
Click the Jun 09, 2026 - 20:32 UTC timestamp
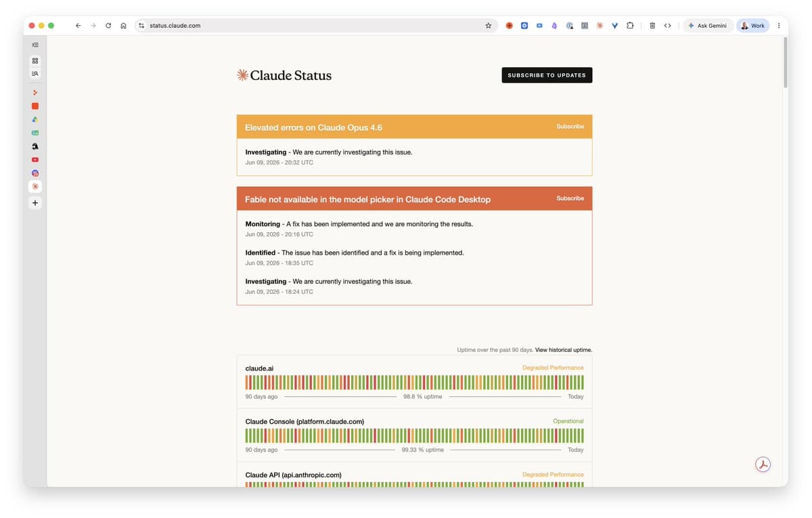tap(279, 163)
